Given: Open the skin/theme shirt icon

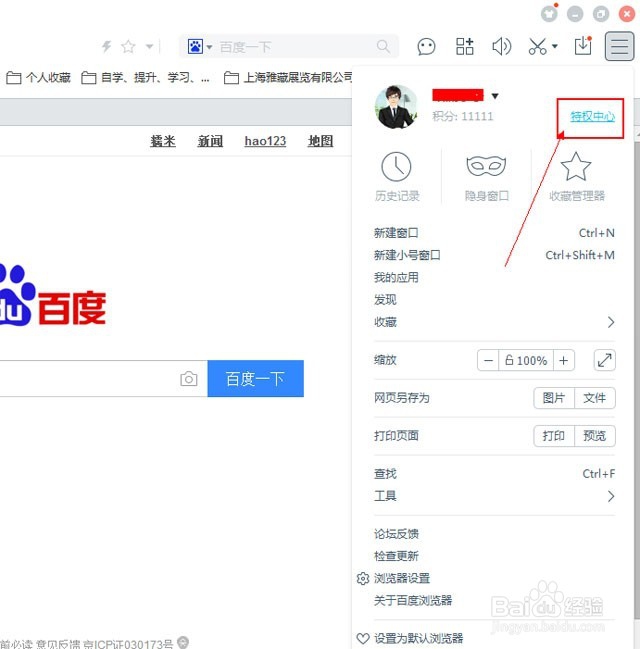Looking at the screenshot, I should coord(549,14).
